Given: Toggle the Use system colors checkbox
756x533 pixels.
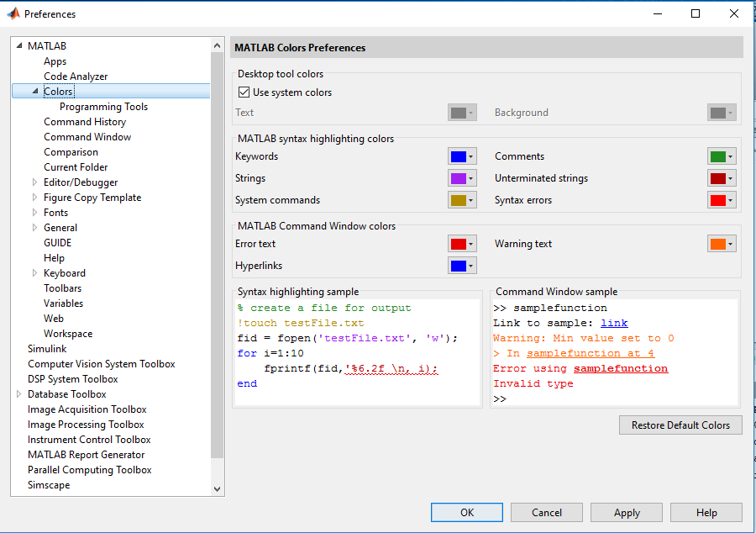Looking at the screenshot, I should (x=244, y=92).
